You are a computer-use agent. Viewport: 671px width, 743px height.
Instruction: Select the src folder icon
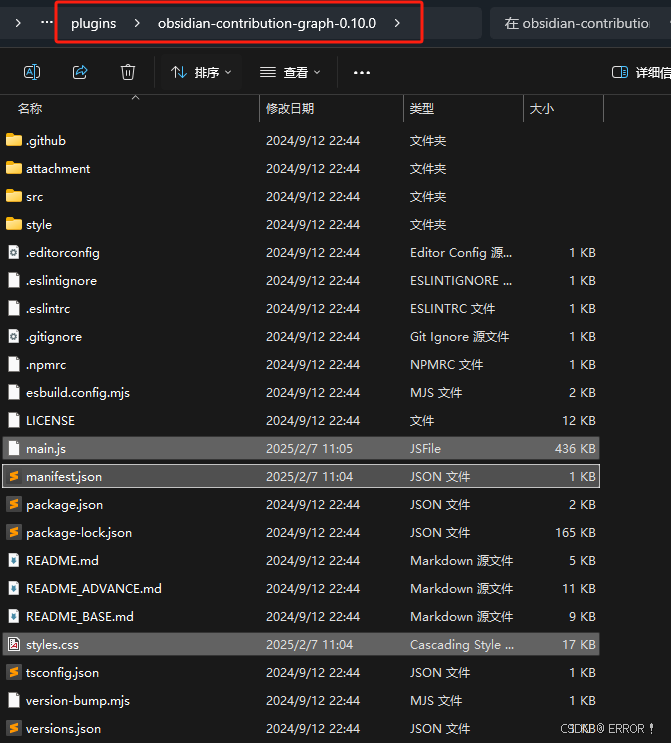[x=14, y=196]
